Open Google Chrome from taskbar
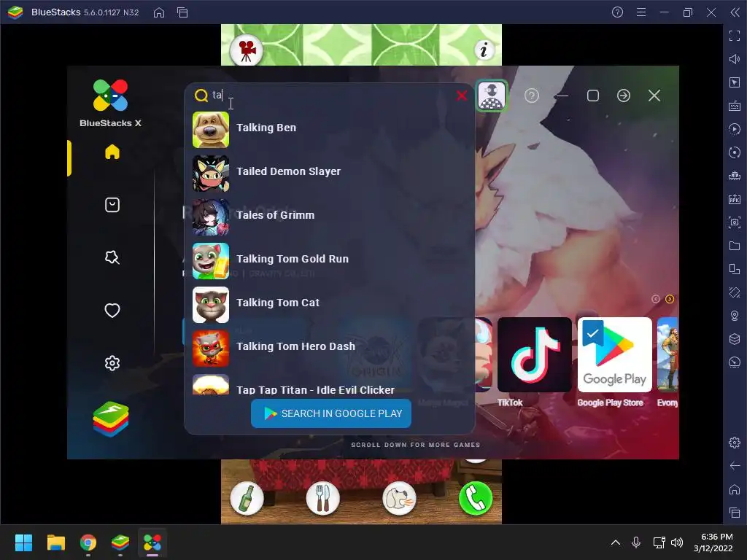747x560 pixels. pyautogui.click(x=88, y=542)
